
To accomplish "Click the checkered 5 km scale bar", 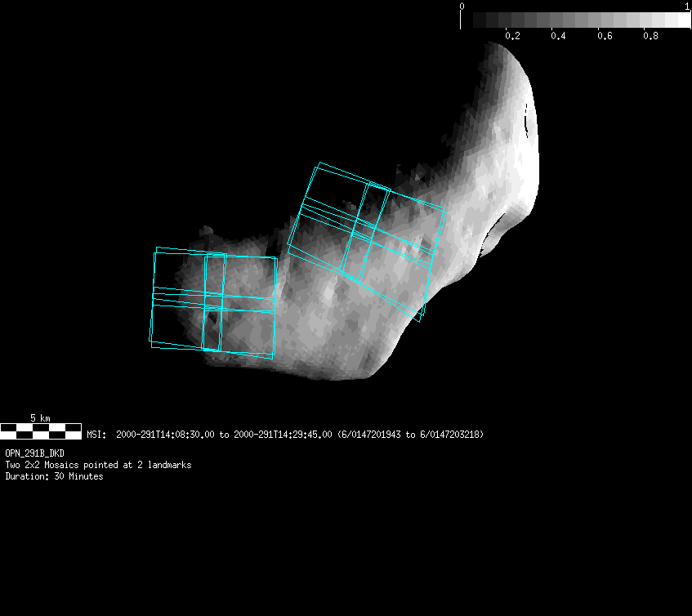I will (41, 430).
